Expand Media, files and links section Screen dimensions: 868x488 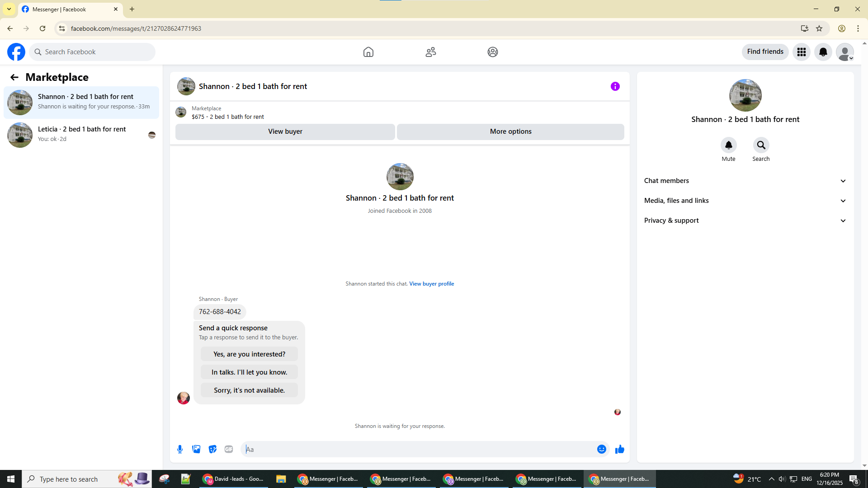[745, 201]
